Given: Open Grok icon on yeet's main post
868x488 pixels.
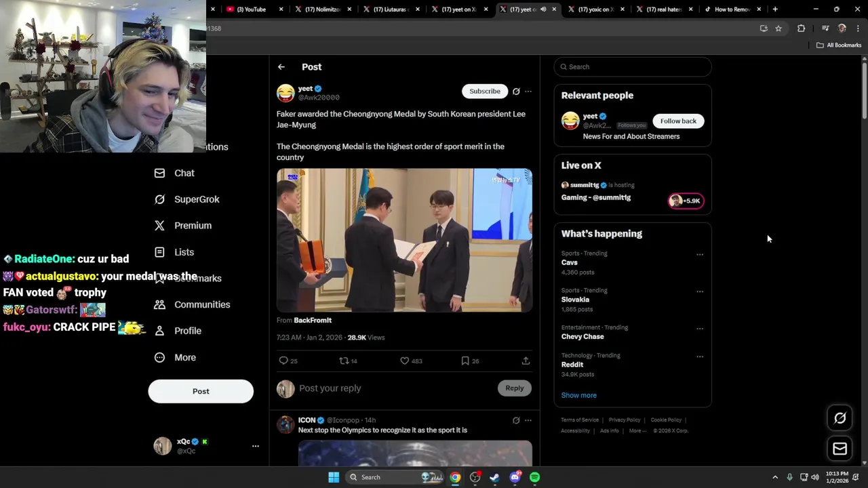Looking at the screenshot, I should [516, 91].
